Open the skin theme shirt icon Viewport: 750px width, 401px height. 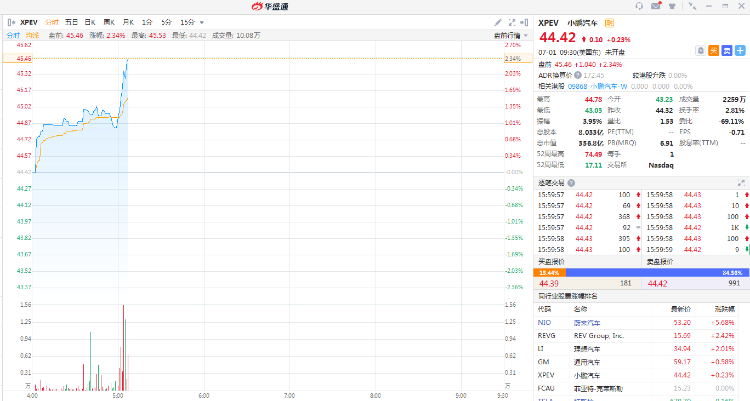(673, 6)
